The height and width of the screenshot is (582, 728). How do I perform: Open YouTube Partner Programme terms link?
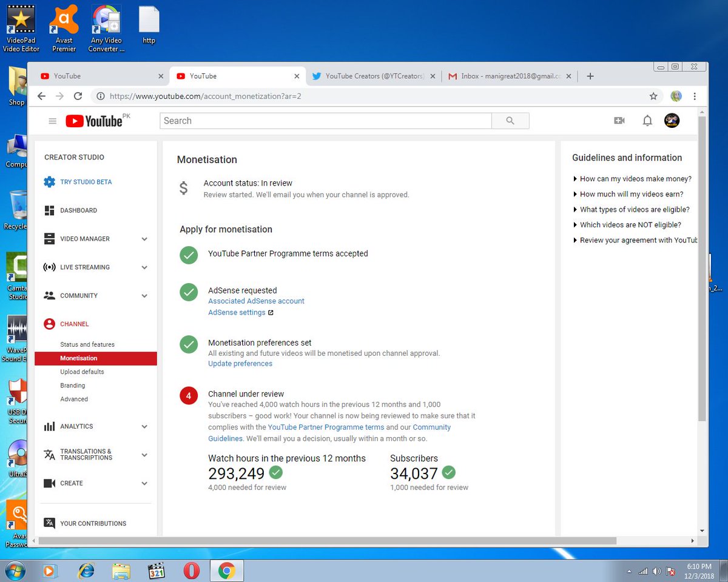pyautogui.click(x=326, y=427)
